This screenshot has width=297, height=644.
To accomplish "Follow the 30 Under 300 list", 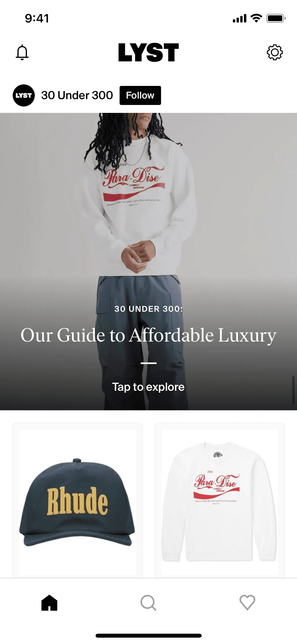I will [140, 95].
